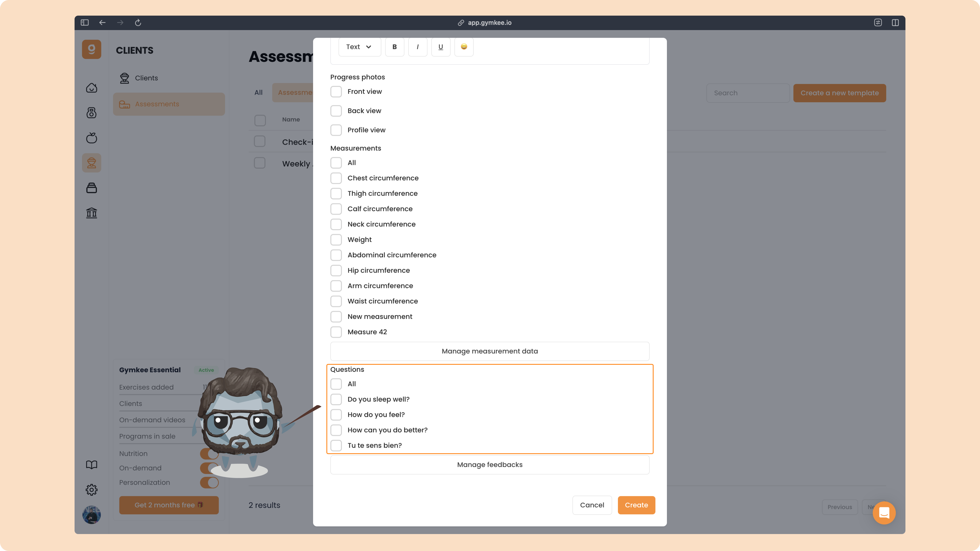This screenshot has height=551, width=980.
Task: Open the emoji picker in editor toolbar
Action: (464, 47)
